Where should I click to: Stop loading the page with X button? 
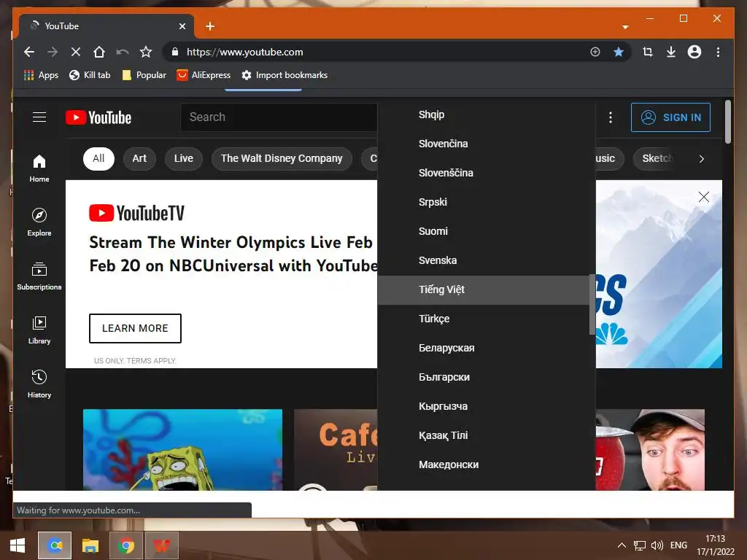[76, 52]
